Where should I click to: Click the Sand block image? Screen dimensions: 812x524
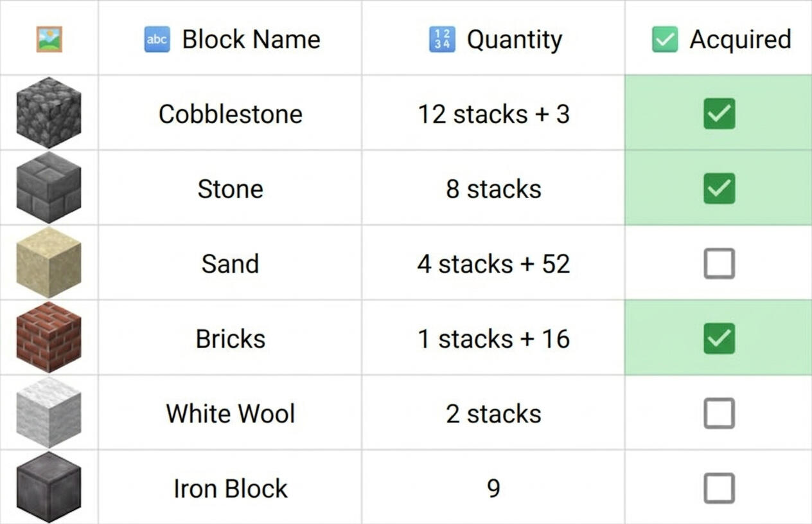[x=49, y=262]
